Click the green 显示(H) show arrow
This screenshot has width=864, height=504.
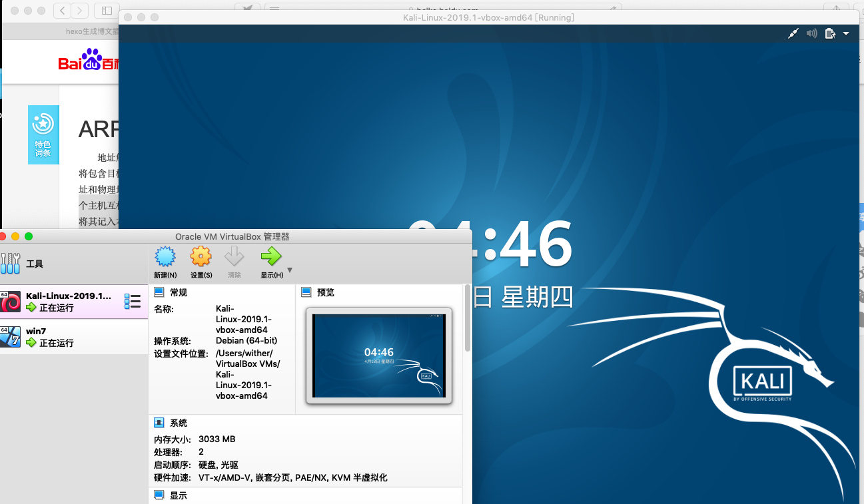(271, 257)
